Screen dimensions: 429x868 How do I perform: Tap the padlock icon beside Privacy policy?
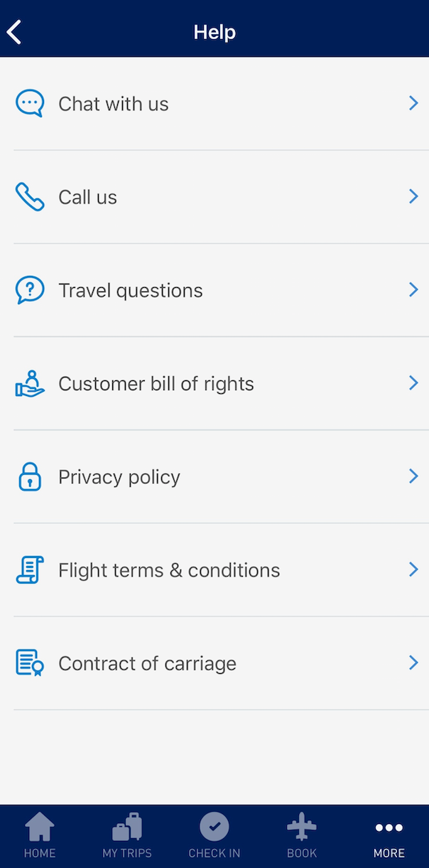tap(29, 476)
